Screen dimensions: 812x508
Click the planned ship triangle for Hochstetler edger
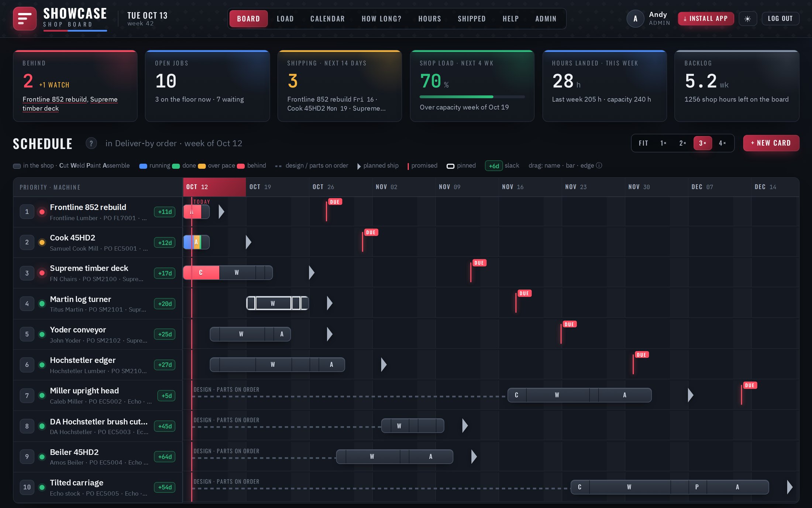point(384,365)
